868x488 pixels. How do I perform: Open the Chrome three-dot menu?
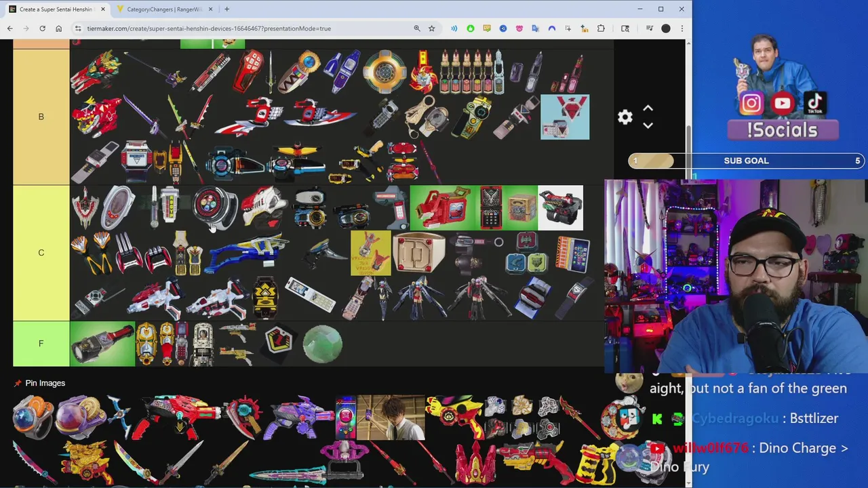682,28
